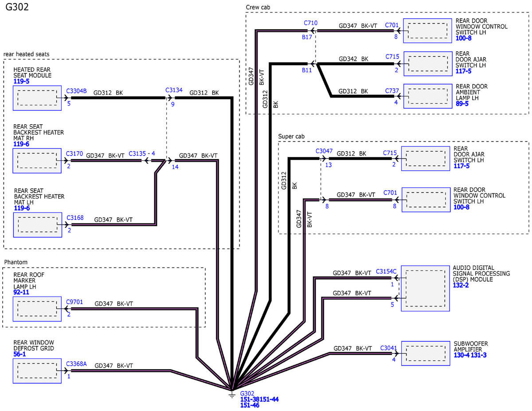Image resolution: width=532 pixels, height=411 pixels.
Task: Select the REAR DOOR AMBIENT LAMP LH label
Action: click(471, 93)
